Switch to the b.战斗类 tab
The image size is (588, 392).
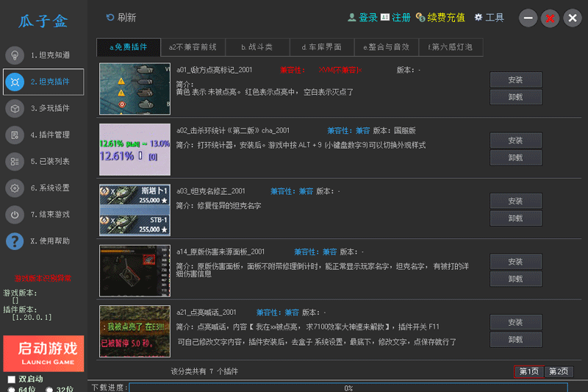pos(257,47)
